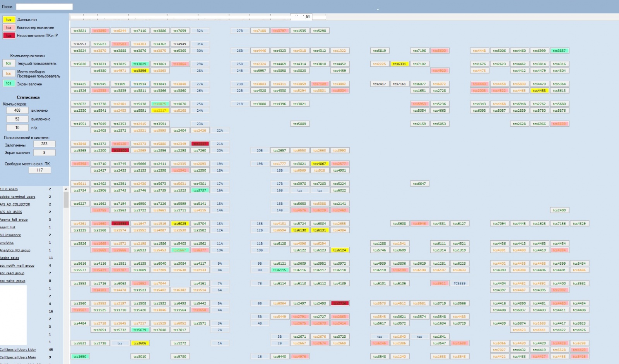Viewport: 619px width, 364px height.
Task: Select computer tcs5009
Action: (299, 124)
